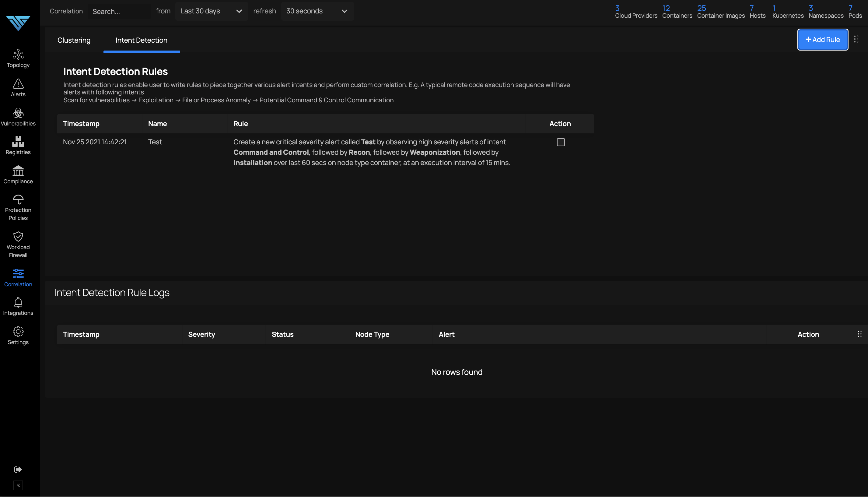Select the Intent Detection tab

(142, 40)
